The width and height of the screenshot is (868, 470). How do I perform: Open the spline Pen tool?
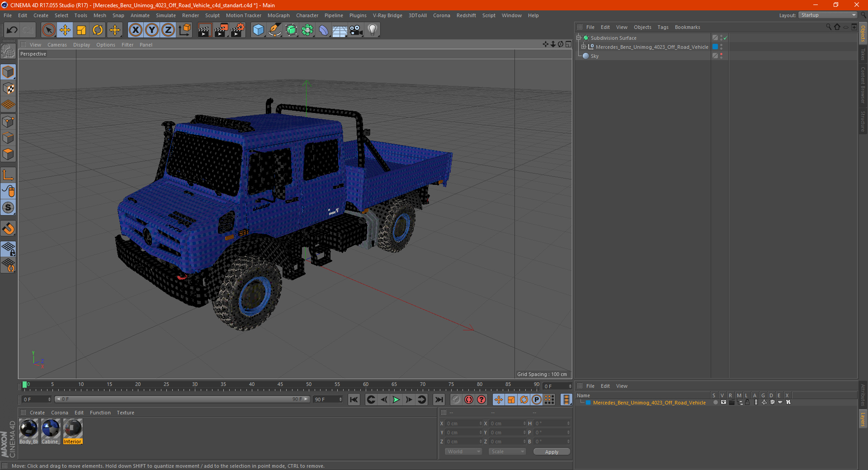275,30
